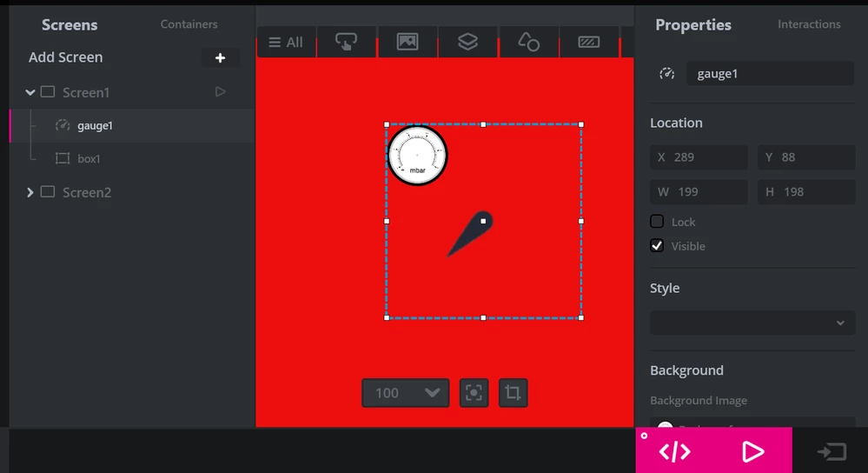Open the layers container widgets category
868x473 pixels.
pos(467,42)
